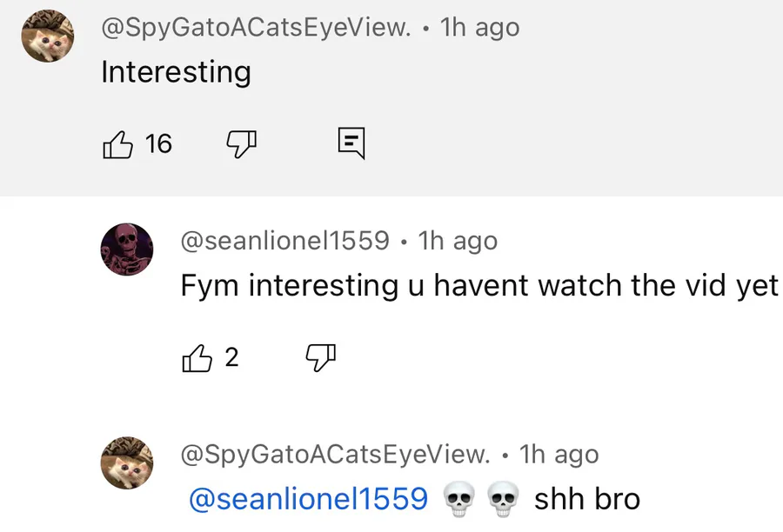
Task: Dislike seanlionel1559's reply
Action: [x=320, y=357]
